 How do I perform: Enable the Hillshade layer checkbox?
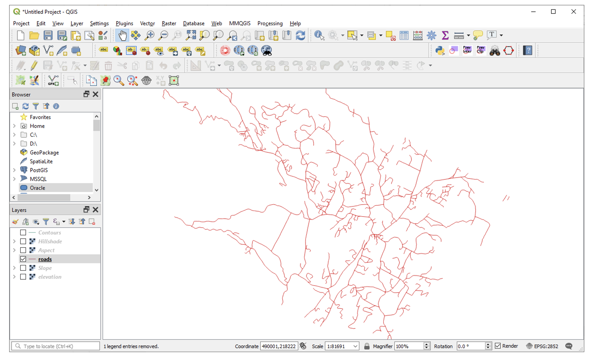pyautogui.click(x=23, y=241)
